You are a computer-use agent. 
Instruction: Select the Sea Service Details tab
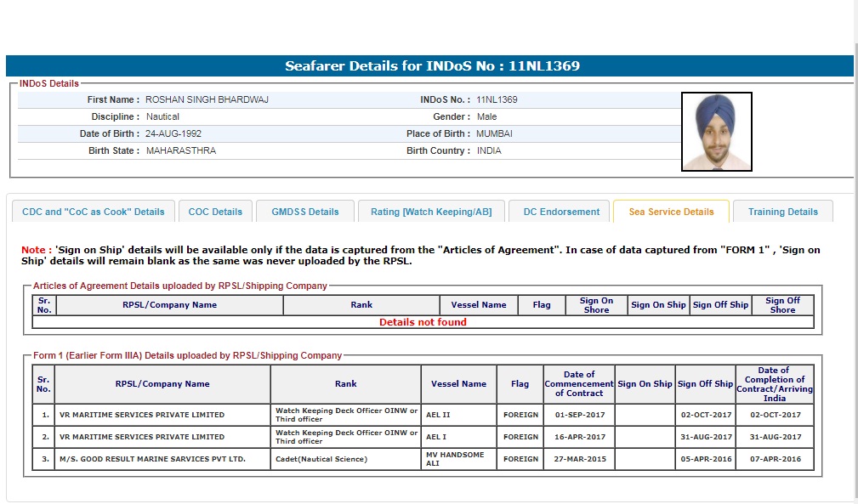coord(671,212)
